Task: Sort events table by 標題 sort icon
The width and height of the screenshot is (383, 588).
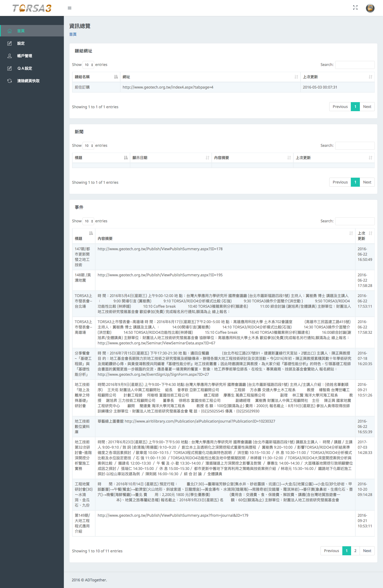Action: (x=91, y=233)
